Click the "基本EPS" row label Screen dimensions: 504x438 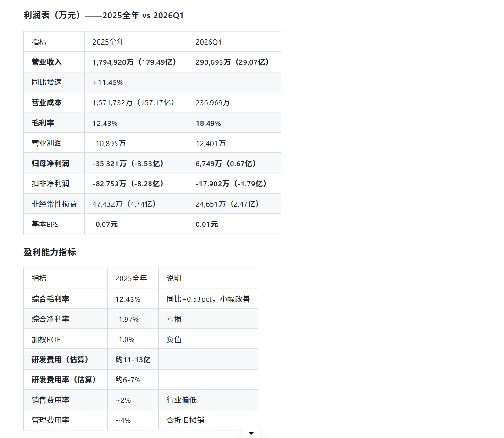[45, 225]
